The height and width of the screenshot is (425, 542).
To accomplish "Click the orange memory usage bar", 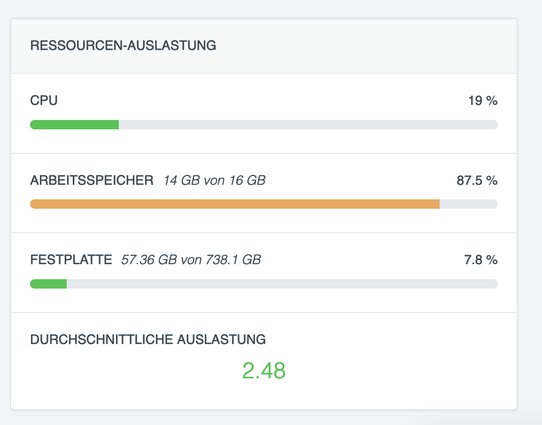I will pyautogui.click(x=235, y=204).
